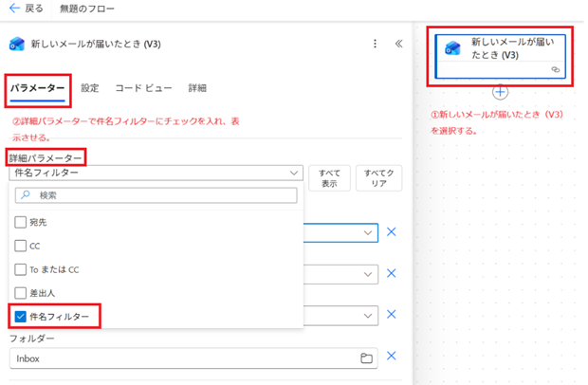Collapse the panel with double chevron icon
The image size is (588, 385).
(x=398, y=44)
